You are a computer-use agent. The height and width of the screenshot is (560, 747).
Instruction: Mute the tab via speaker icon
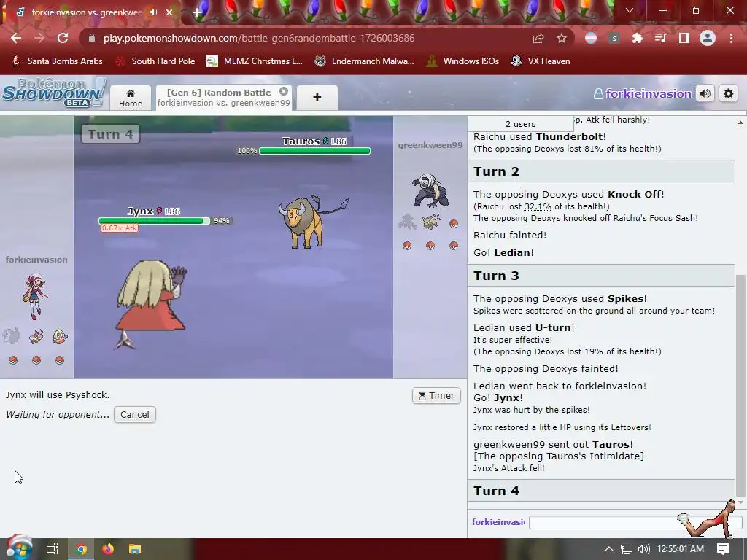(153, 12)
